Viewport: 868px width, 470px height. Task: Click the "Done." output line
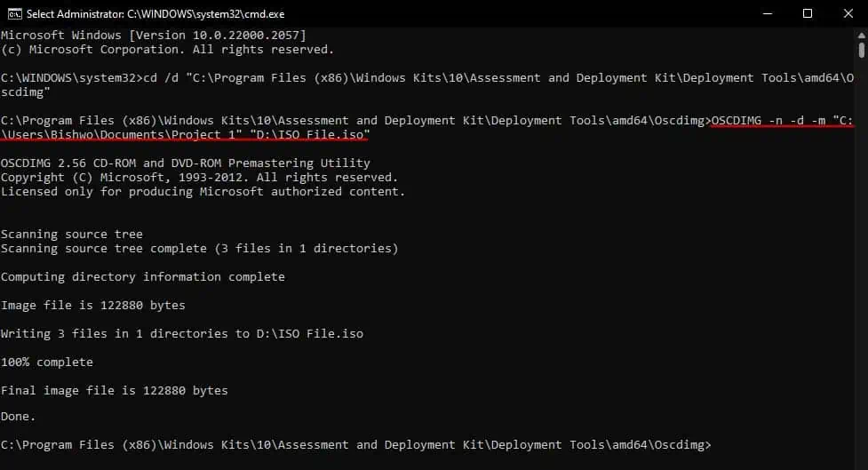[x=18, y=416]
